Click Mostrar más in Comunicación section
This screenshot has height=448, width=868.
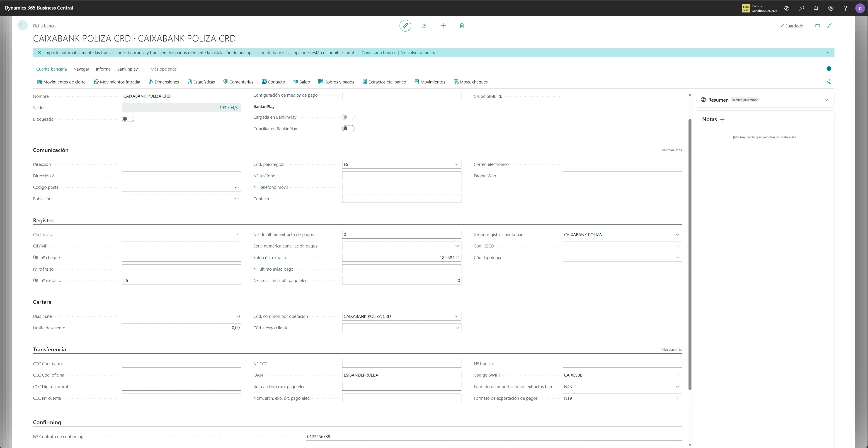pos(671,150)
